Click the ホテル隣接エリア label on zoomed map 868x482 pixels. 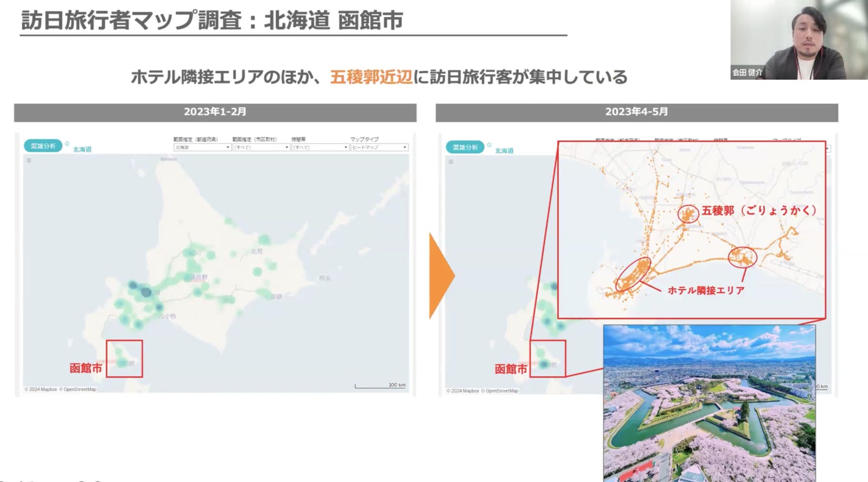click(706, 290)
